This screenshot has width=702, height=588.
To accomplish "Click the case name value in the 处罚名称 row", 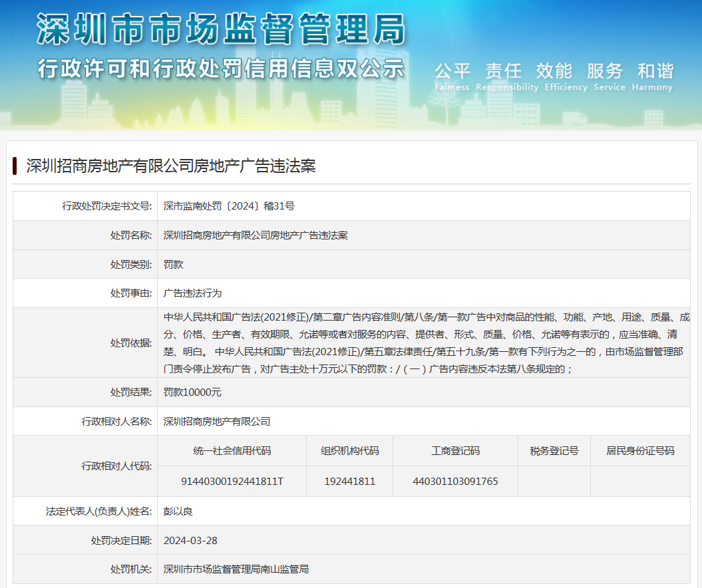I will click(256, 235).
